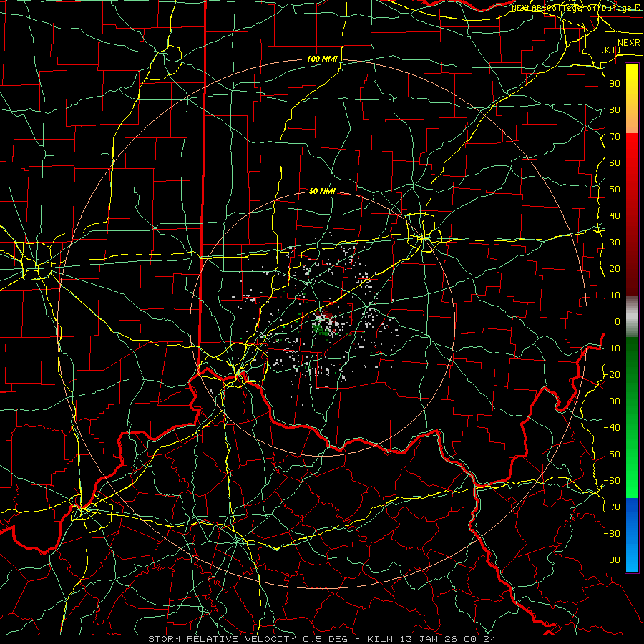The width and height of the screenshot is (644, 644).
Task: Click the red-green velocity couplet near radar center
Action: point(324,323)
